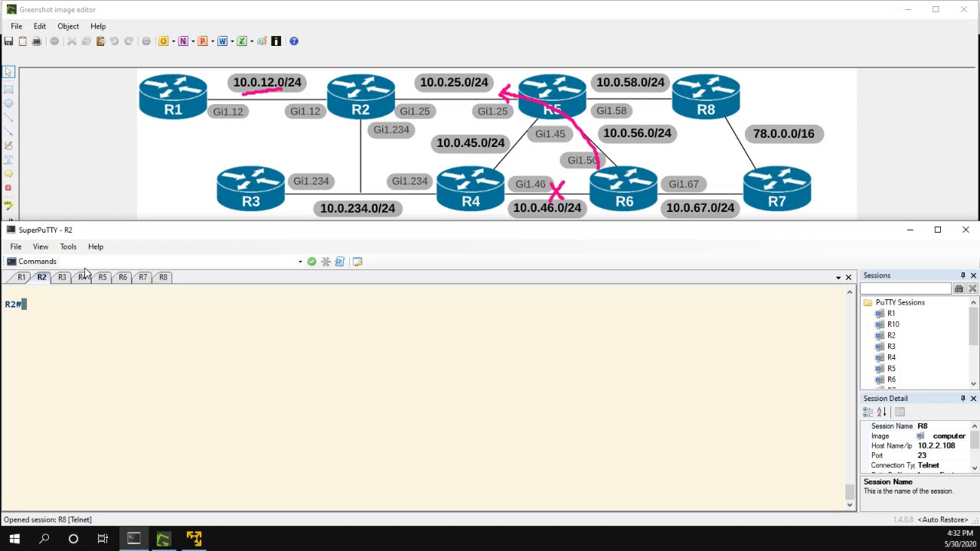This screenshot has height=551, width=980.
Task: Open Windows Task View
Action: point(103,540)
